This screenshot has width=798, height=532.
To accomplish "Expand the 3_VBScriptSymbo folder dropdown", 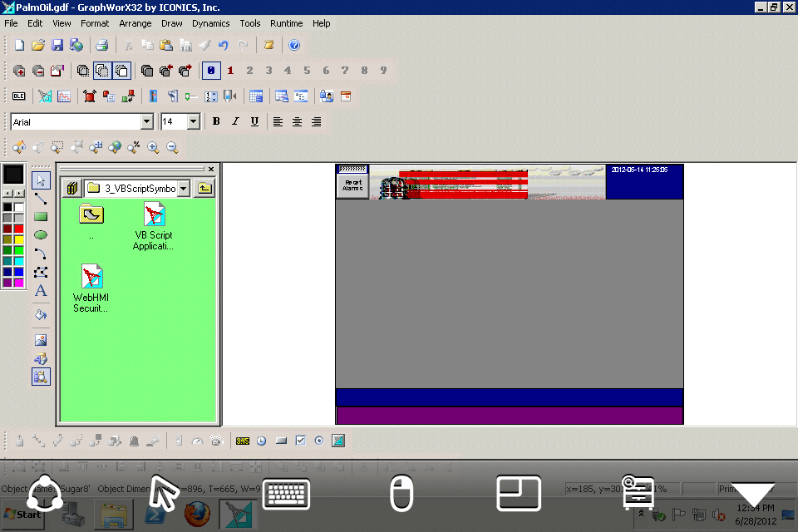I will (x=184, y=189).
